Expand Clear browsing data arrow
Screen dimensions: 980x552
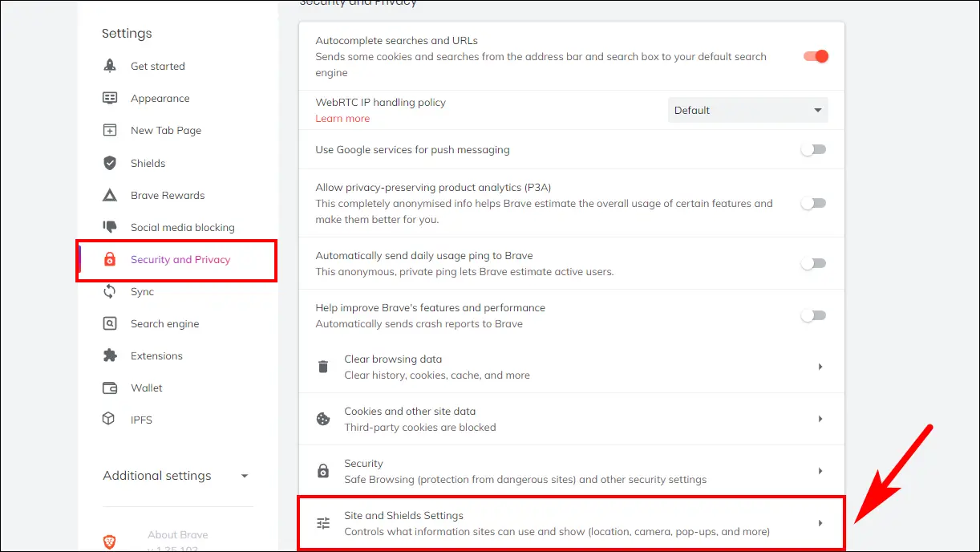click(x=820, y=367)
